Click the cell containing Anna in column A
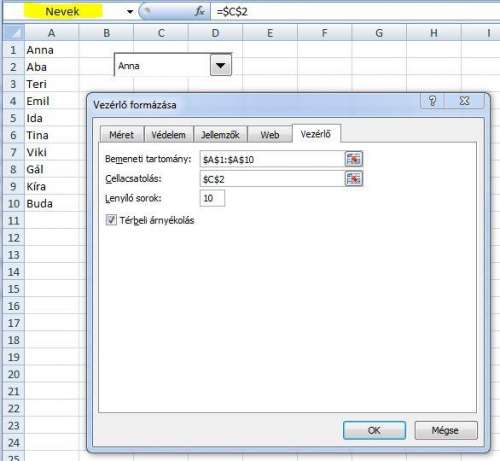Viewport: 500px width, 461px height. 52,50
